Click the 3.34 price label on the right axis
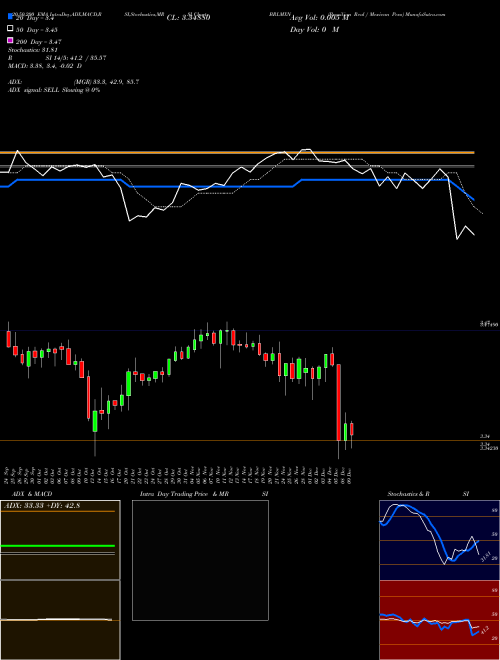Viewport: 500px width, 660px height. 485,436
